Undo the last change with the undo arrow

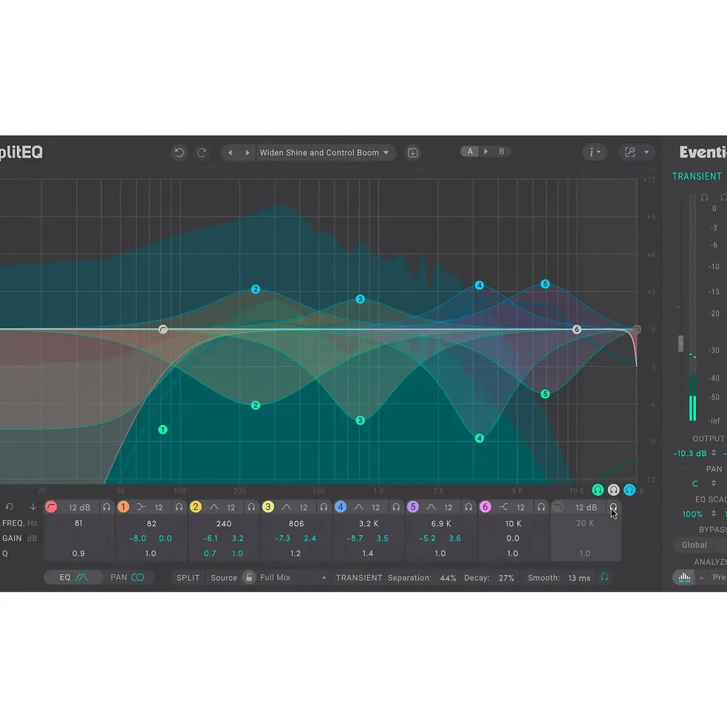179,152
